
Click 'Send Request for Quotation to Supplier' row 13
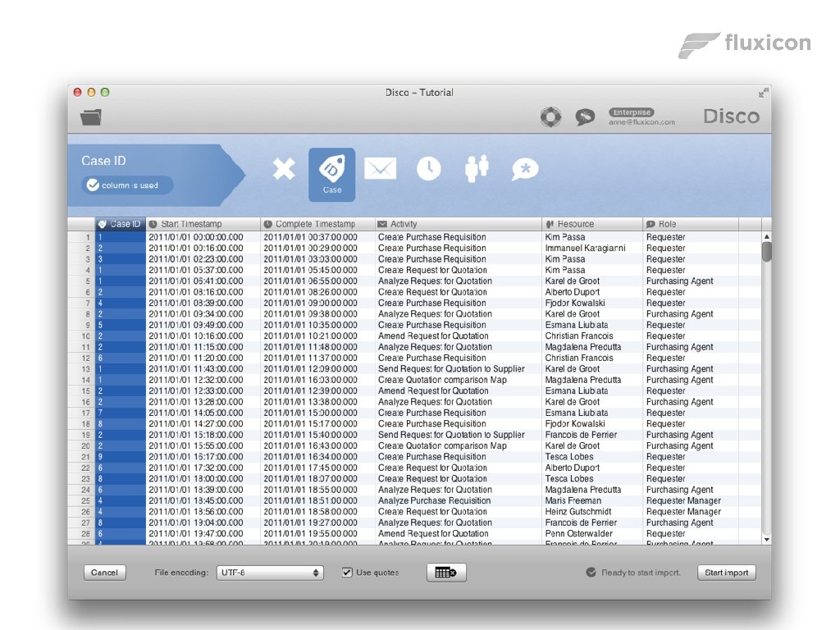(x=451, y=368)
